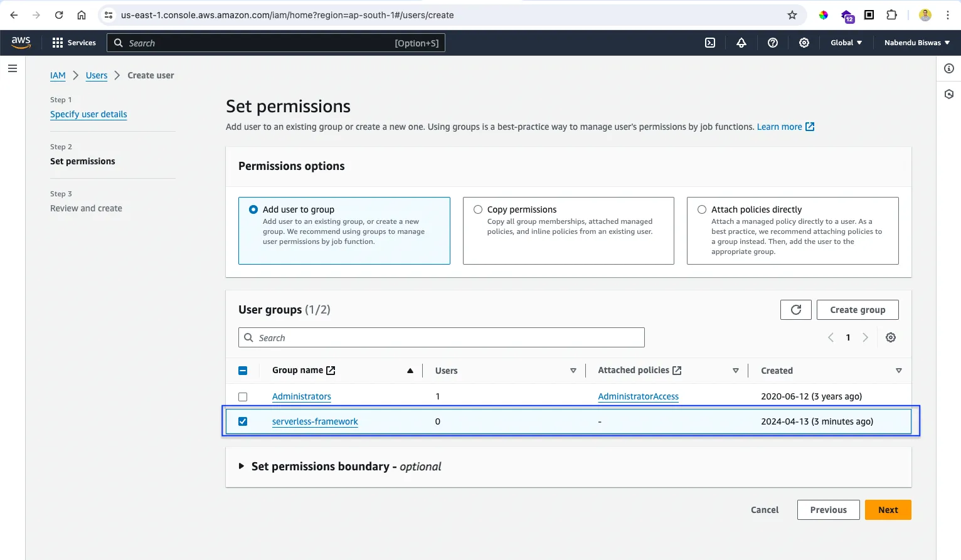Click the Cancel button
Screen dimensions: 961x560
[765, 510]
